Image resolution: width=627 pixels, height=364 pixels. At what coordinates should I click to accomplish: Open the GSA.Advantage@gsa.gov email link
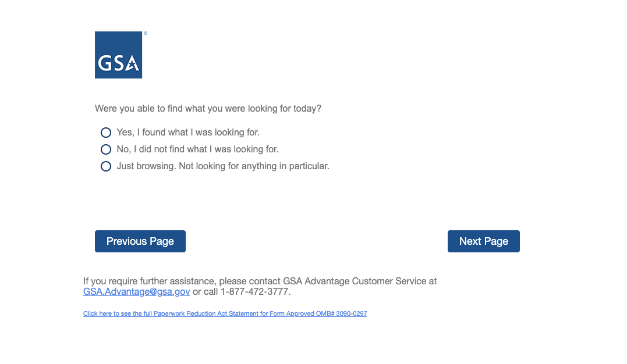(x=137, y=292)
